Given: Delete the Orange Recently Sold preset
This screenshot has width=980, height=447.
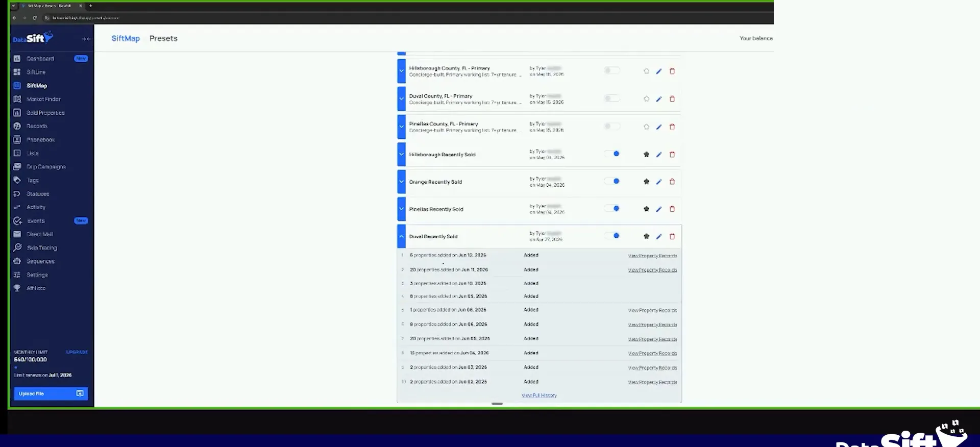Looking at the screenshot, I should coord(672,182).
